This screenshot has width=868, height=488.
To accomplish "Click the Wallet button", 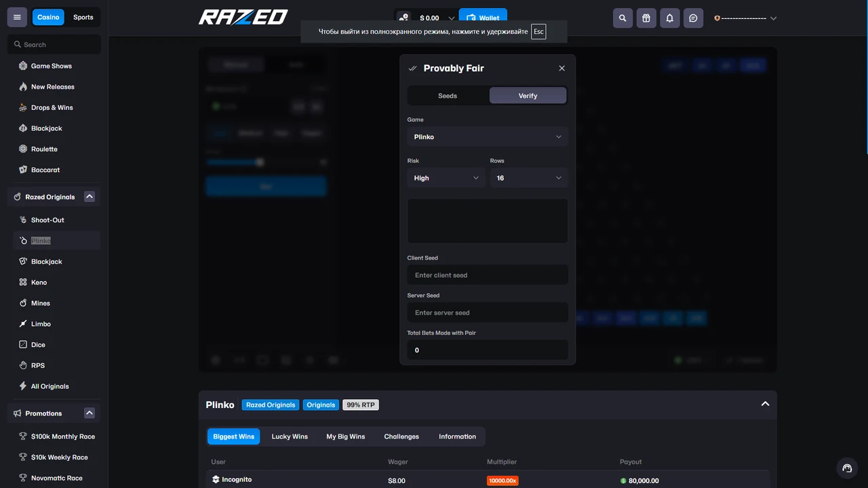I will [483, 18].
